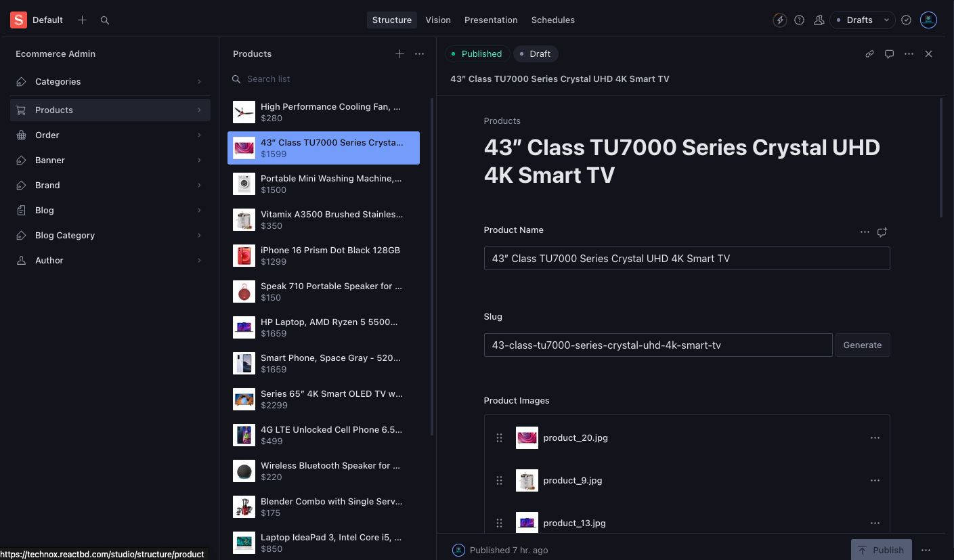Click the plus icon beside Default workspace
The height and width of the screenshot is (560, 954).
tap(82, 20)
